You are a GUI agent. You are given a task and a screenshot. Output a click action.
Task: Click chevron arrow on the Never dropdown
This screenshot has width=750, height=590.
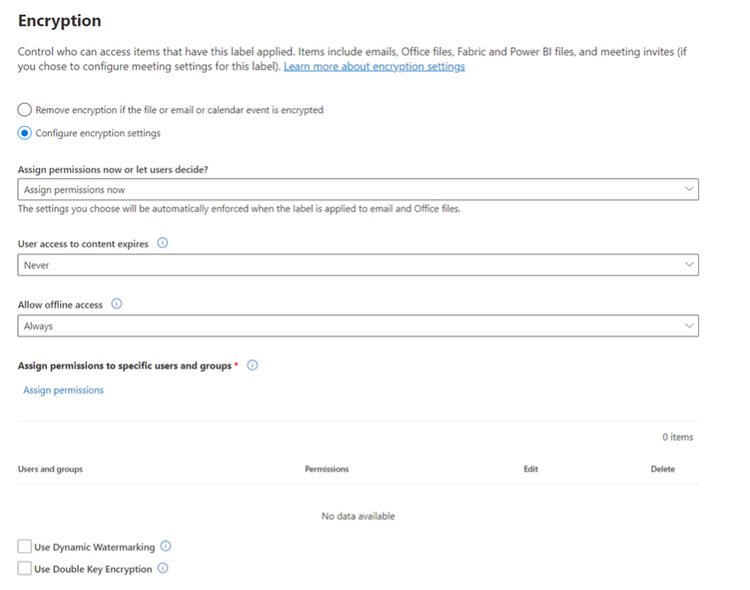688,264
